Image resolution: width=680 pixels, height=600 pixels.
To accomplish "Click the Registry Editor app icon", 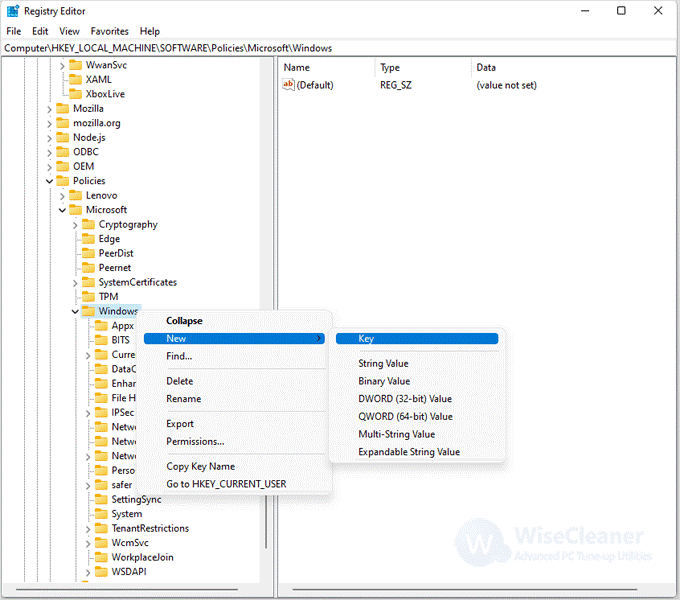I will 13,11.
